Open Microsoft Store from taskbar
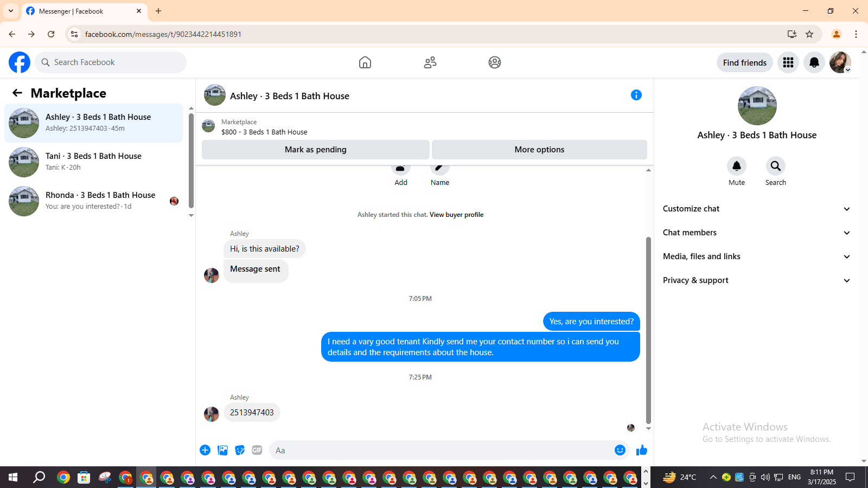Viewport: 868px width, 488px height. tap(84, 477)
